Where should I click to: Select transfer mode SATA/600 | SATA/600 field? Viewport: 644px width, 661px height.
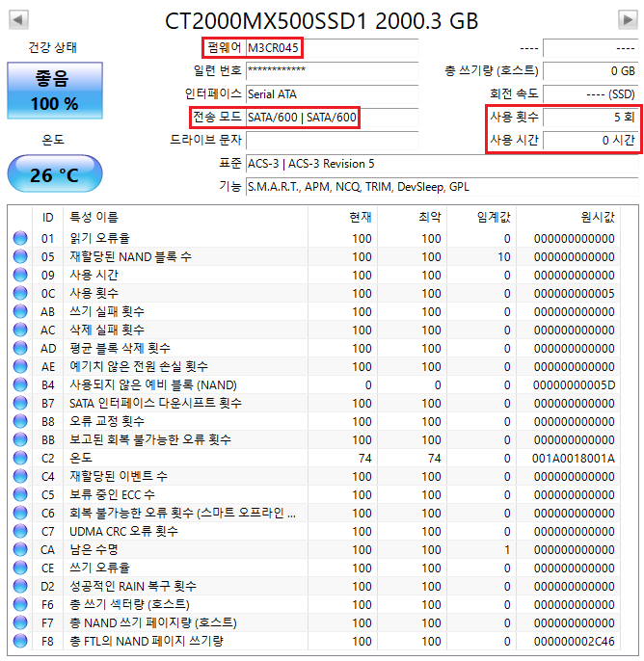point(333,118)
